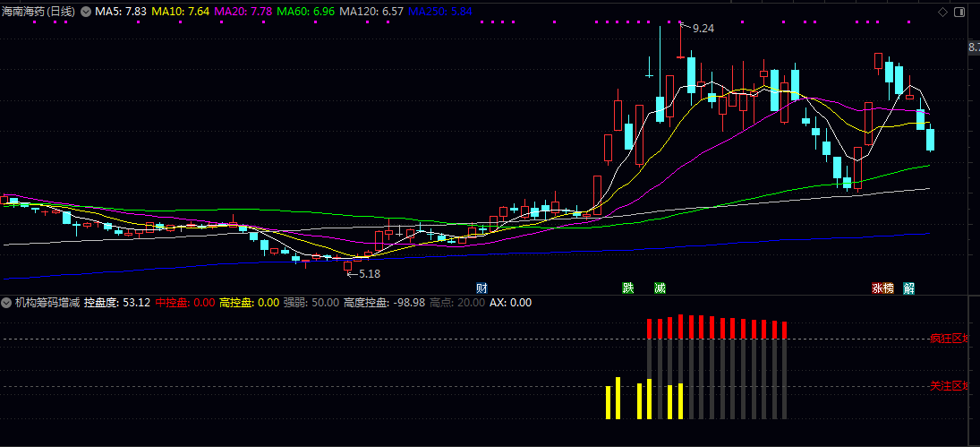
Task: Click the 财 event marker icon
Action: 481,288
